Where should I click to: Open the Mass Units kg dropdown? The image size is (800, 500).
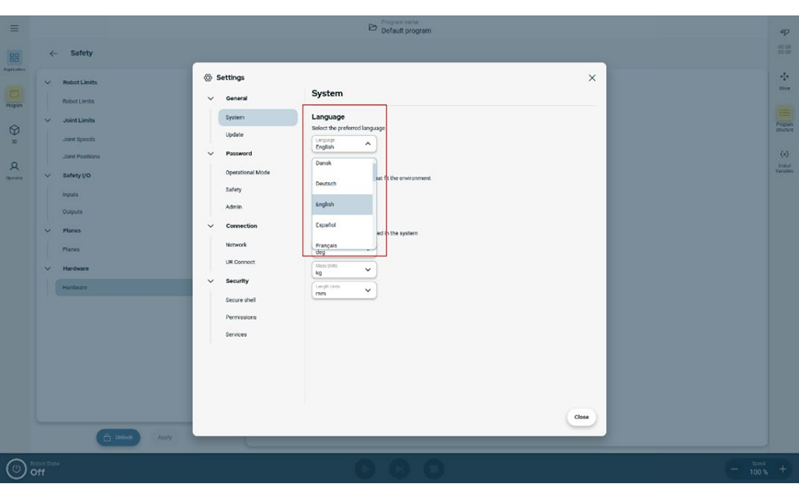point(344,270)
